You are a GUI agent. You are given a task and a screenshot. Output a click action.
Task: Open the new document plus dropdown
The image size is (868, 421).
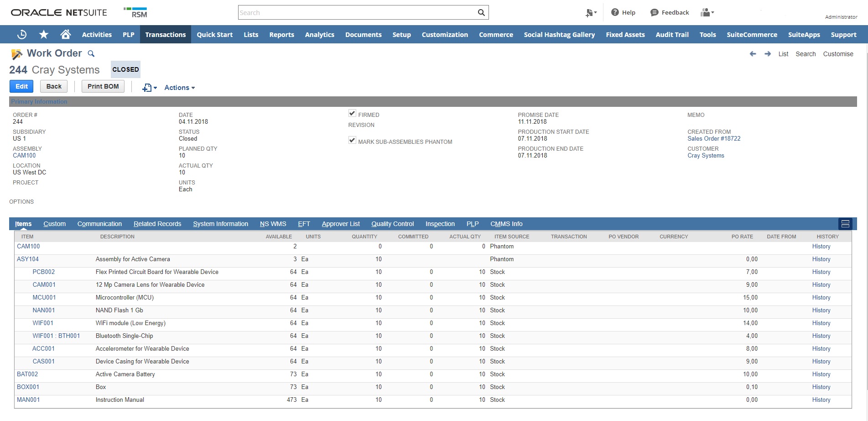coord(149,88)
